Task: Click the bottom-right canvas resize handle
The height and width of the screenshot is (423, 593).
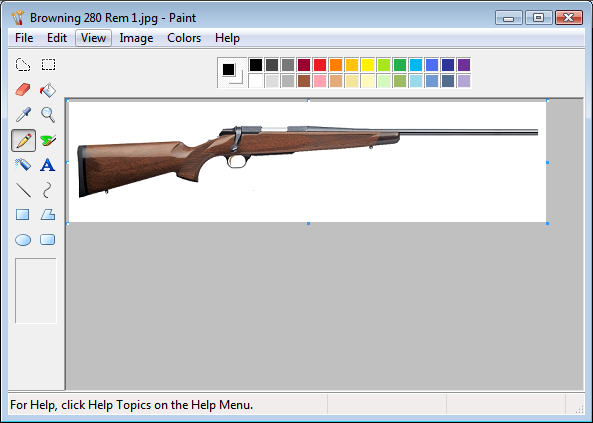Action: [547, 224]
